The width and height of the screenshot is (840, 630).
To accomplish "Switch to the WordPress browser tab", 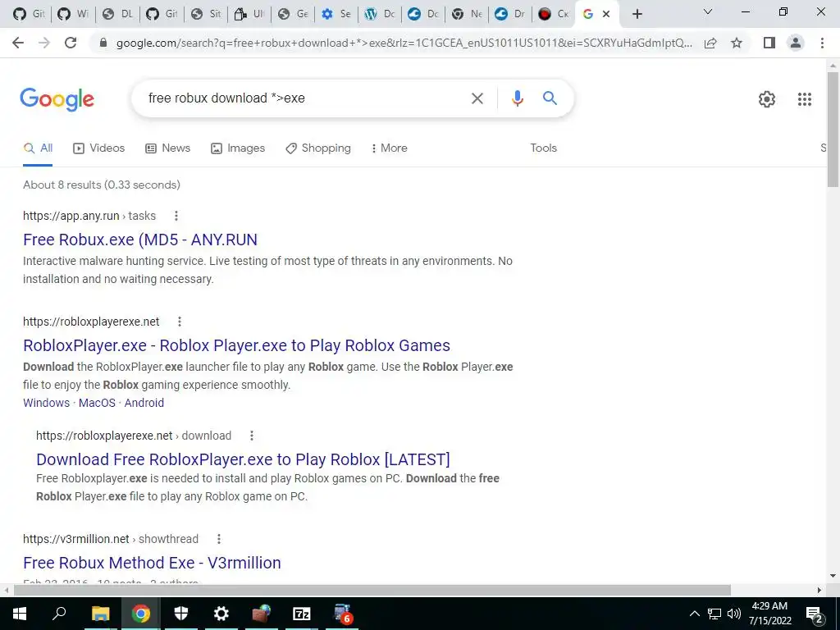I will tap(380, 14).
